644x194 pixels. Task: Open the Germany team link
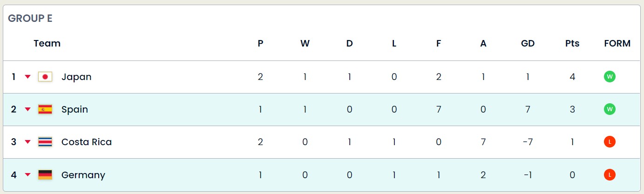pos(83,175)
